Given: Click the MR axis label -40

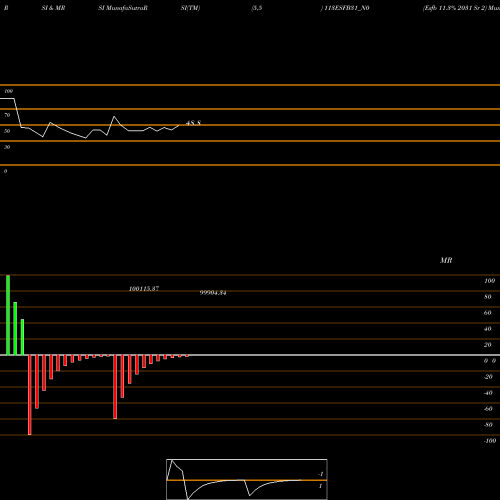Looking at the screenshot, I should pos(488,393).
